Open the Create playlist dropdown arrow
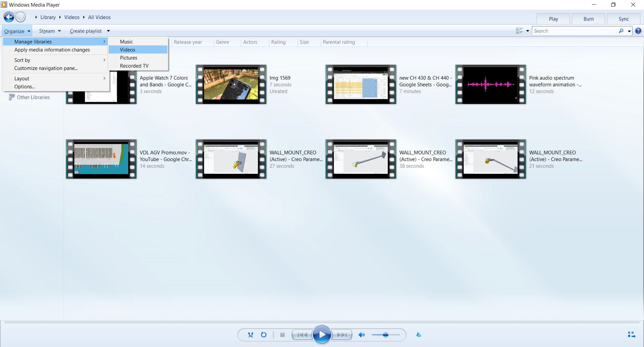This screenshot has height=347, width=644. pos(108,31)
